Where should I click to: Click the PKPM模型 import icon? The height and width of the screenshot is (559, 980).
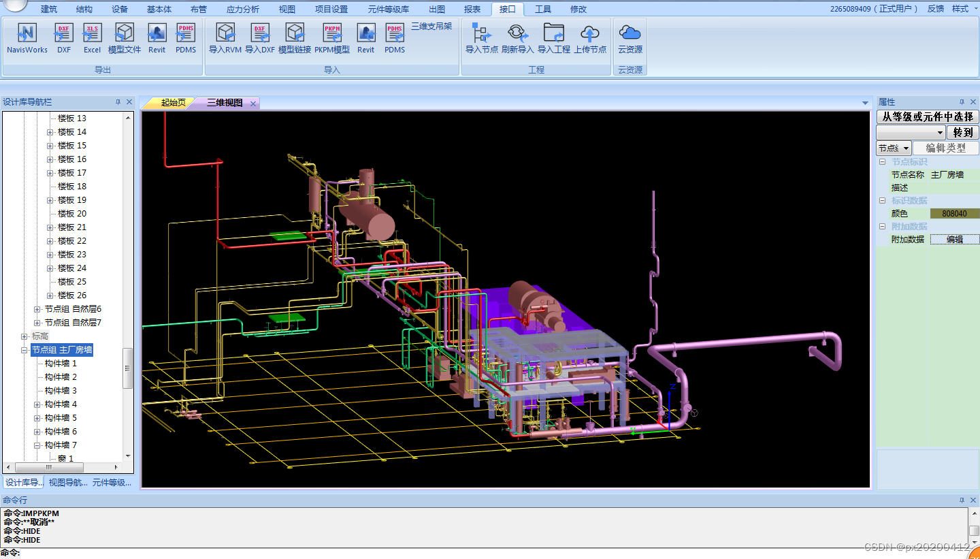(332, 37)
